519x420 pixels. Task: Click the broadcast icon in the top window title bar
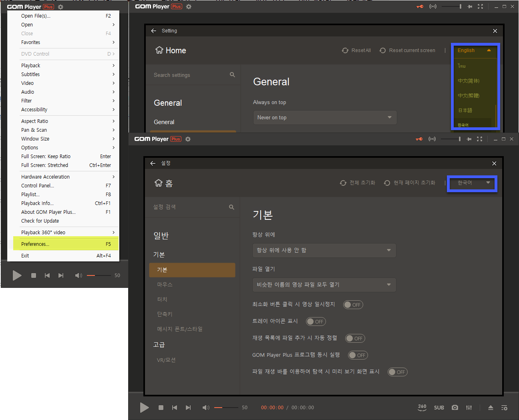pyautogui.click(x=433, y=6)
